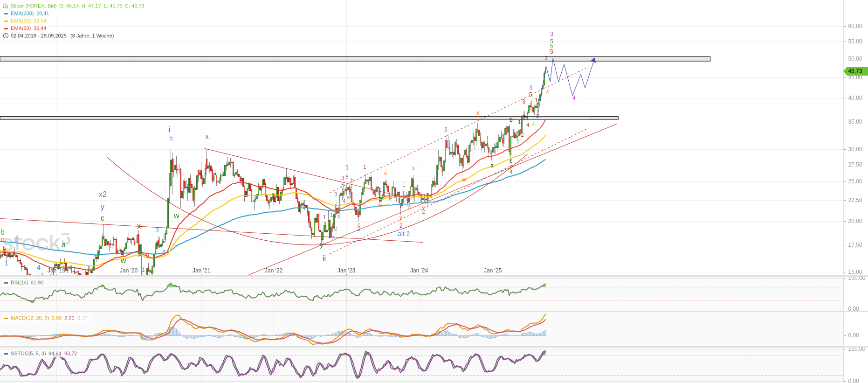Click the blue EMA(200) color marker
The image size is (868, 383).
[x=6, y=14]
